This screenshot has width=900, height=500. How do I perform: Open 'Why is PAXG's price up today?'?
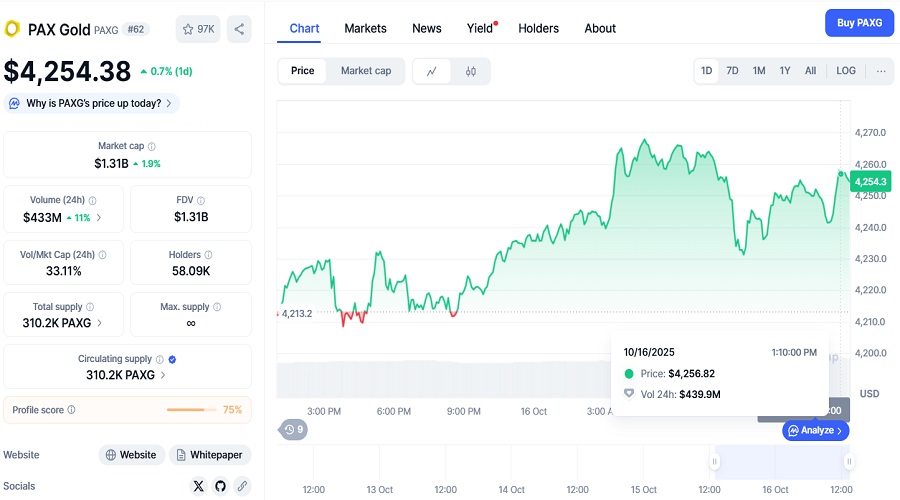pyautogui.click(x=92, y=103)
